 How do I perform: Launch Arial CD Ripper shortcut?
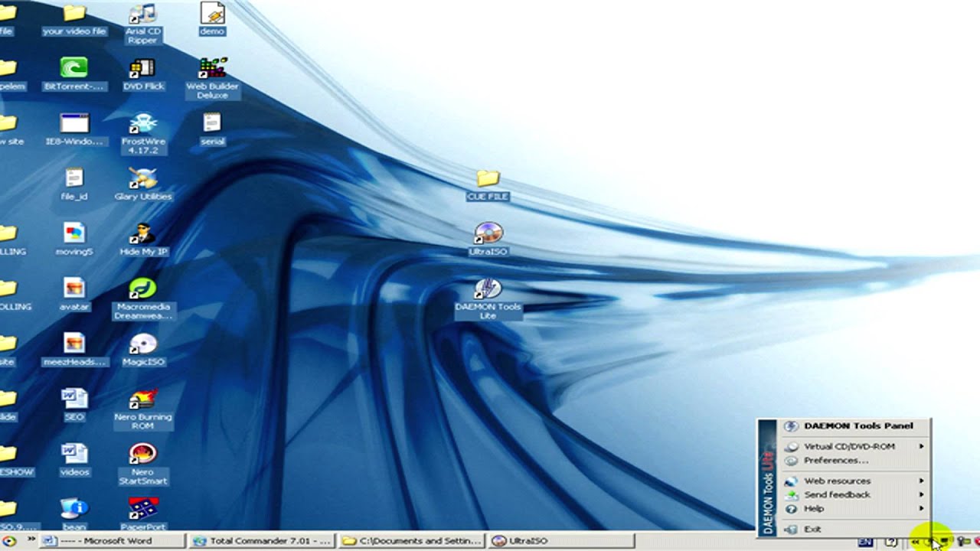pyautogui.click(x=143, y=24)
